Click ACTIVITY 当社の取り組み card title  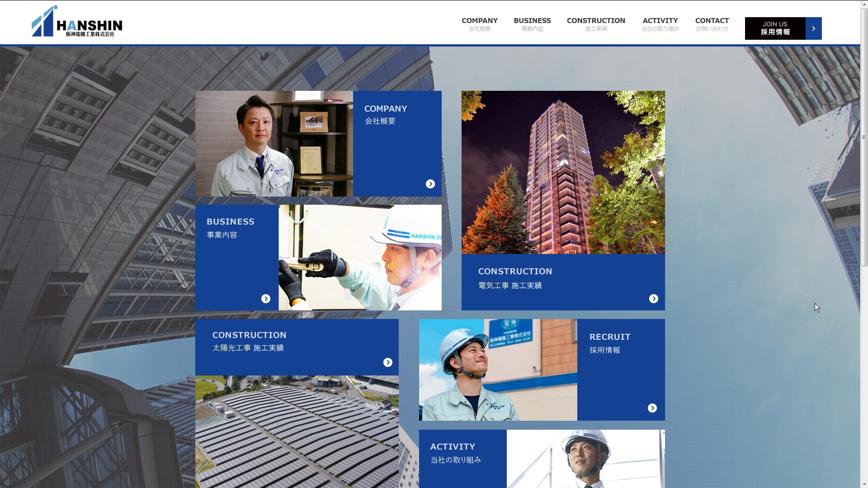tap(456, 453)
